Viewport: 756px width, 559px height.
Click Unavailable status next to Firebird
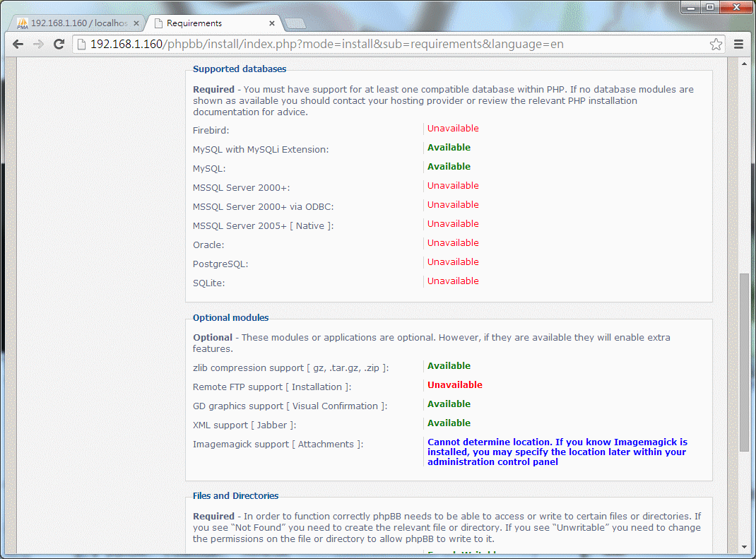point(453,129)
